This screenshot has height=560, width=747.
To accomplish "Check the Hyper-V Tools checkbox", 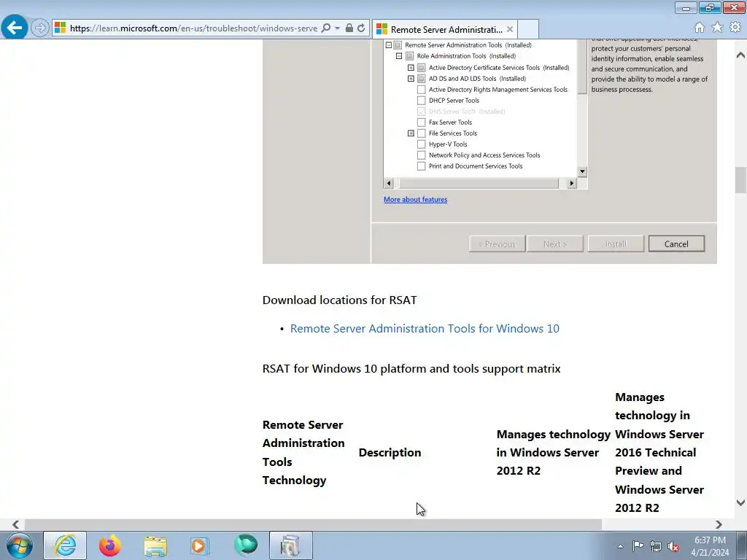I will click(x=421, y=144).
